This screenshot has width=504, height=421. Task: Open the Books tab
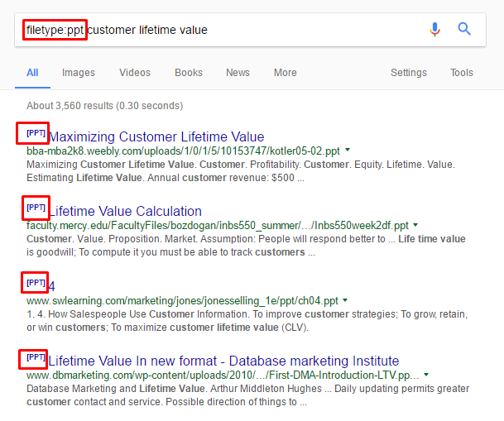(x=189, y=73)
